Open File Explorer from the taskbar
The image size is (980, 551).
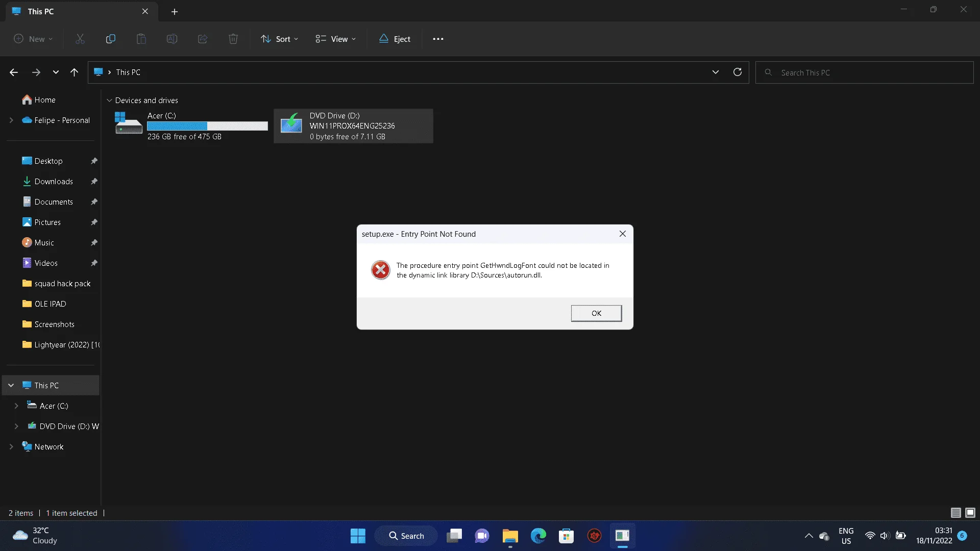510,536
